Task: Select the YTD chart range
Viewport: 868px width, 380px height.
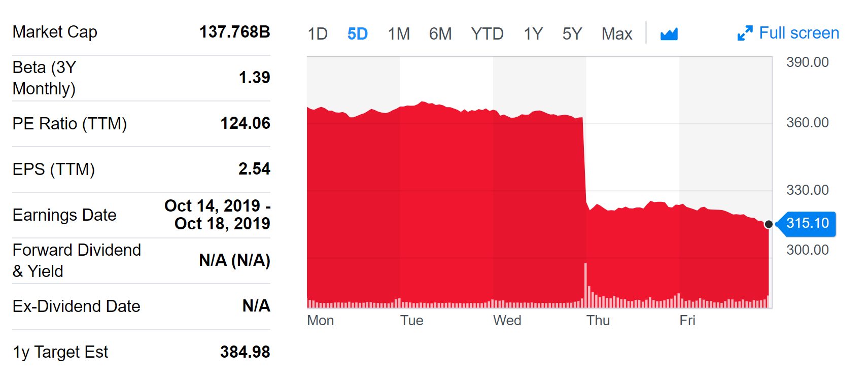Action: (487, 34)
